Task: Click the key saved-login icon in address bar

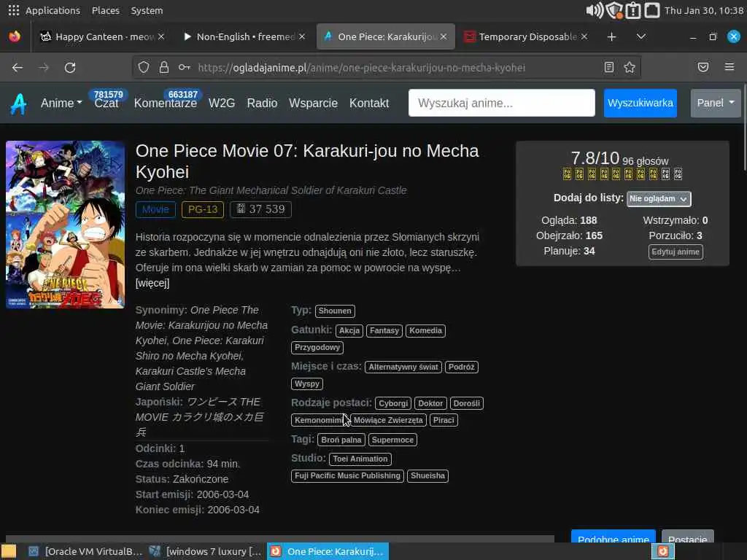Action: (185, 68)
